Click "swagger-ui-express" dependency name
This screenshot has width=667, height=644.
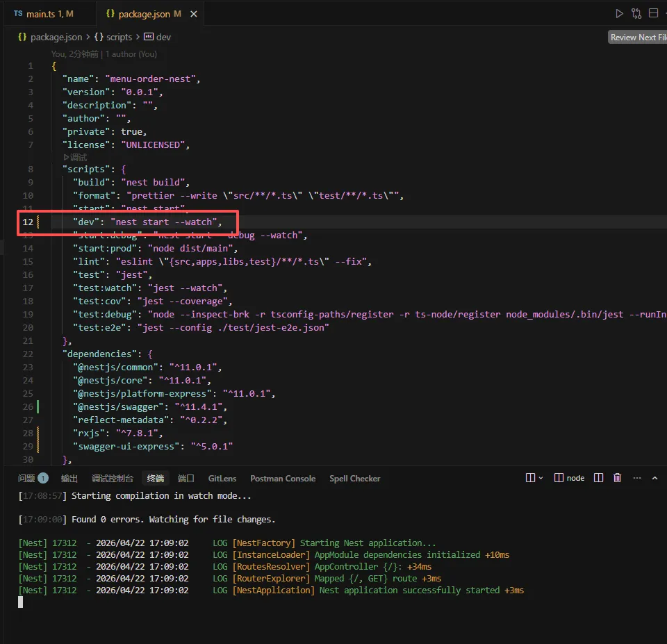[126, 446]
